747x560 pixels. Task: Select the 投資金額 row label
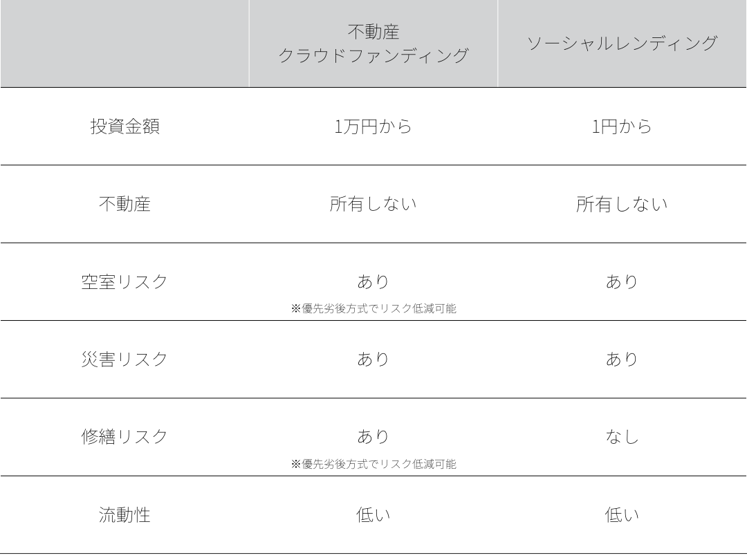point(124,127)
